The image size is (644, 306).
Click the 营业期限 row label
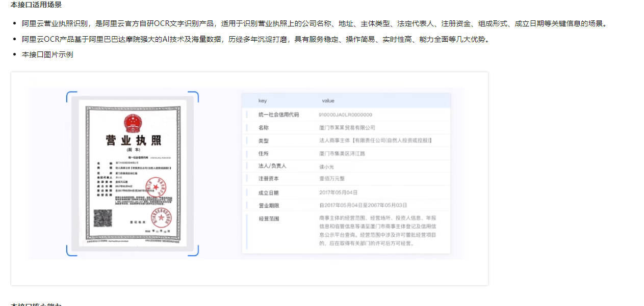(x=269, y=206)
